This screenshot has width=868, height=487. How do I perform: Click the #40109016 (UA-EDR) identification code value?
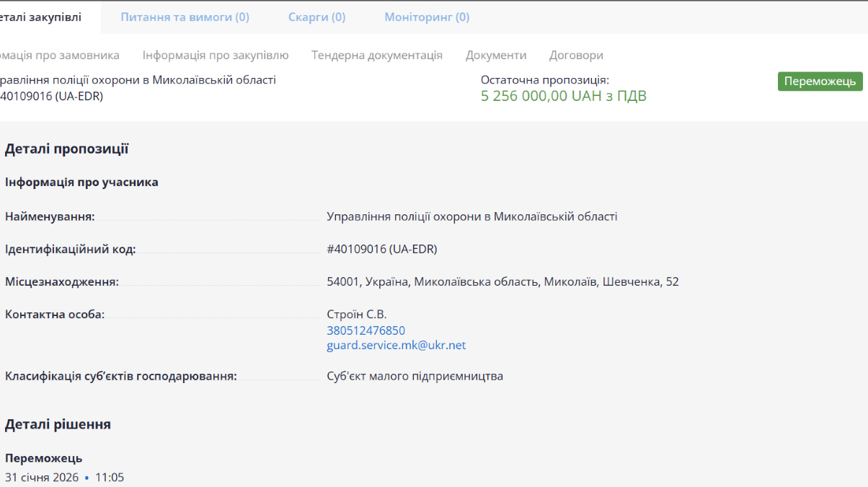381,249
